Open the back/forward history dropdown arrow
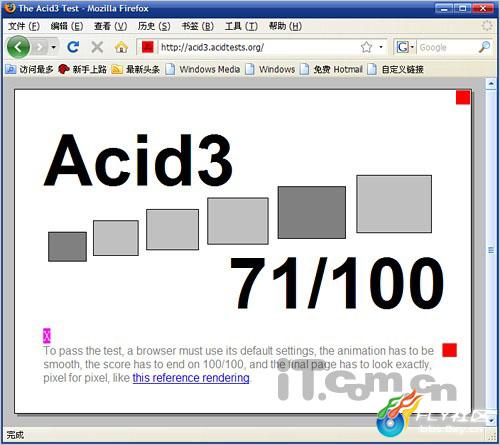The height and width of the screenshot is (445, 500). pos(53,47)
